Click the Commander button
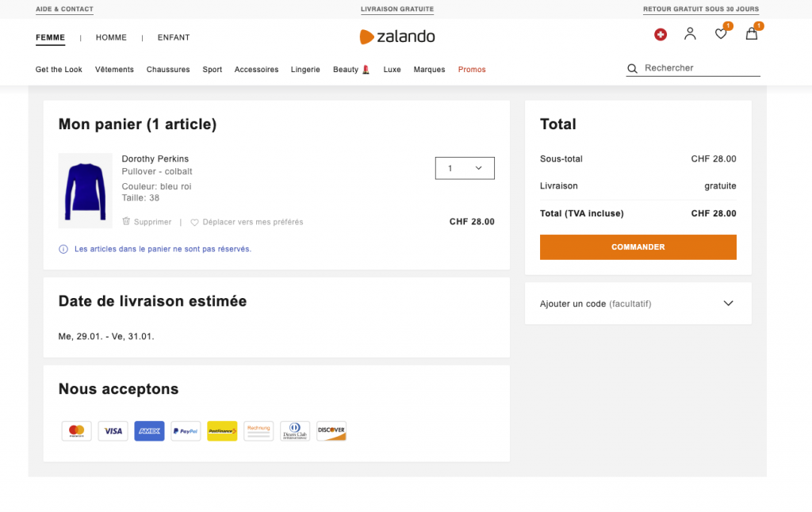Image resolution: width=812 pixels, height=512 pixels. click(638, 247)
